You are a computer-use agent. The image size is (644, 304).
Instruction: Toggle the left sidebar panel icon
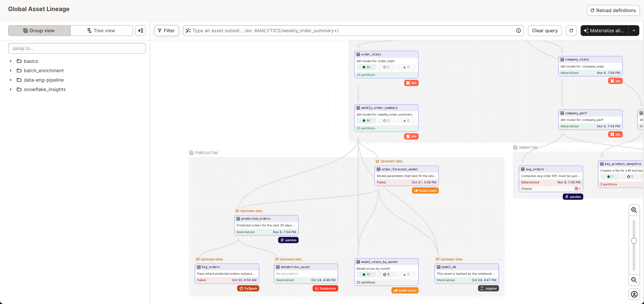[x=141, y=31]
